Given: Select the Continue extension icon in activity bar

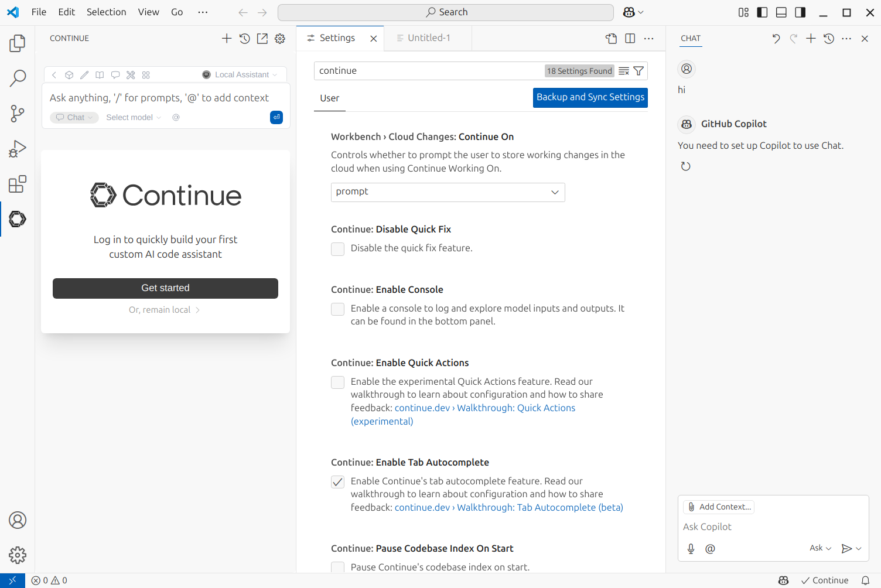Looking at the screenshot, I should pyautogui.click(x=18, y=219).
